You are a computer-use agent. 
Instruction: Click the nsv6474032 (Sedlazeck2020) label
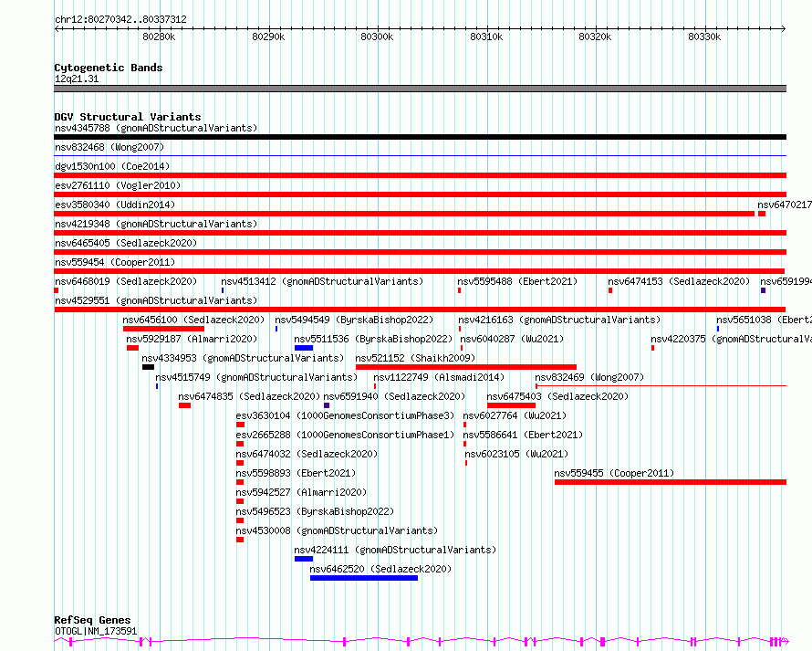307,454
